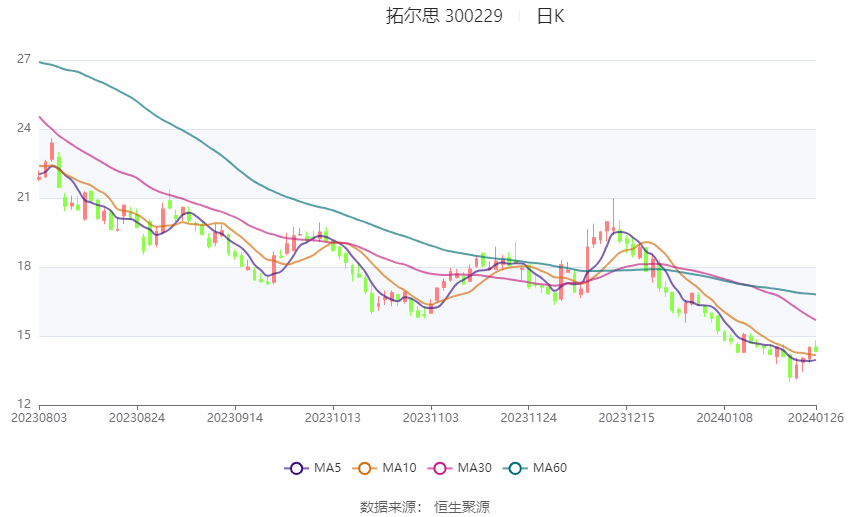Viewport: 850px width, 517px height.
Task: Click the data source 恒生聚源 text
Action: pos(461,507)
